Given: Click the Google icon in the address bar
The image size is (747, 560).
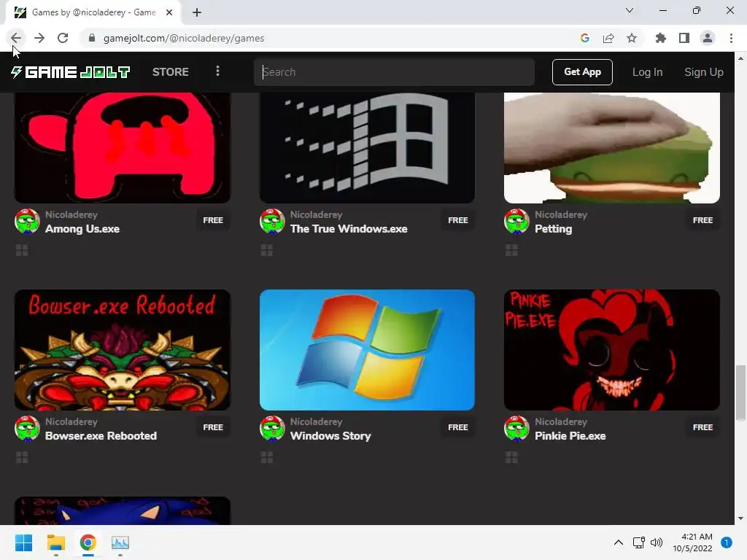Looking at the screenshot, I should click(585, 38).
